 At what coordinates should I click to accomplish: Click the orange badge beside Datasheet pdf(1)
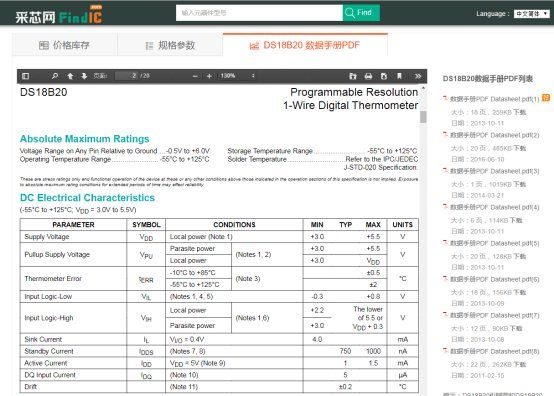pos(546,98)
